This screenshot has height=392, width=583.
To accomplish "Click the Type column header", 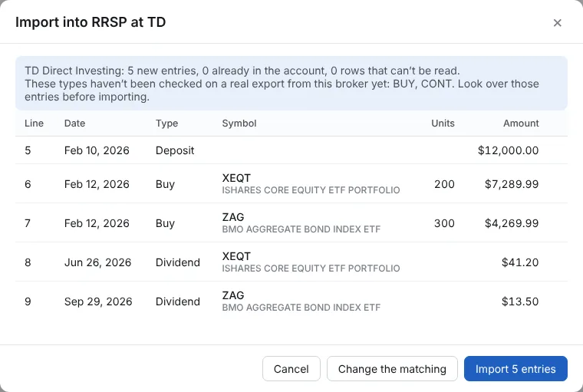I will click(166, 124).
